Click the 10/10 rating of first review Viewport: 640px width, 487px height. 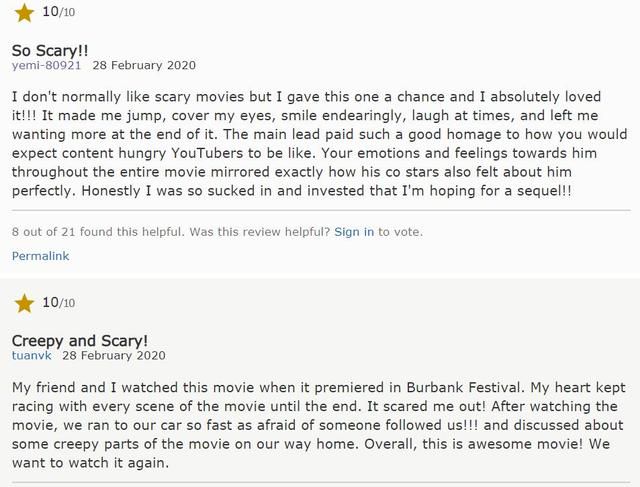point(58,12)
